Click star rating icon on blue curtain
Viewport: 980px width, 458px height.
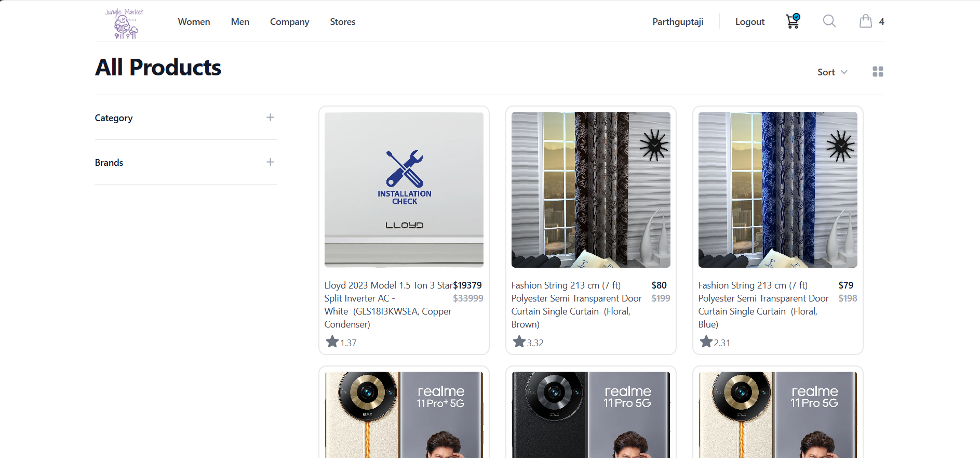click(x=706, y=342)
